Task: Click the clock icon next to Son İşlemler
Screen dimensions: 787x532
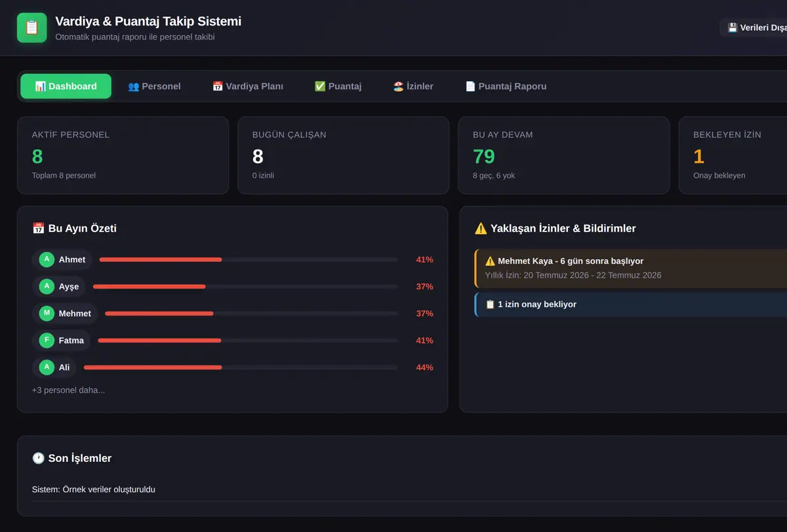Action: pos(38,459)
